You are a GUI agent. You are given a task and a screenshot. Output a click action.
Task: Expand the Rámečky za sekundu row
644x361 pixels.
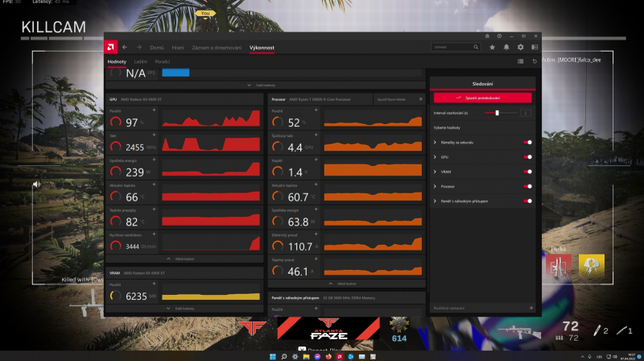coord(482,143)
